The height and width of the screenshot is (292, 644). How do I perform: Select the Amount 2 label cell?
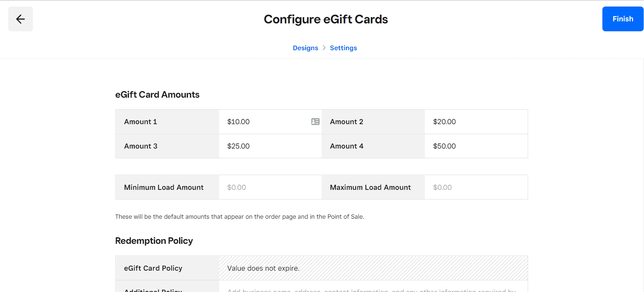click(x=346, y=122)
